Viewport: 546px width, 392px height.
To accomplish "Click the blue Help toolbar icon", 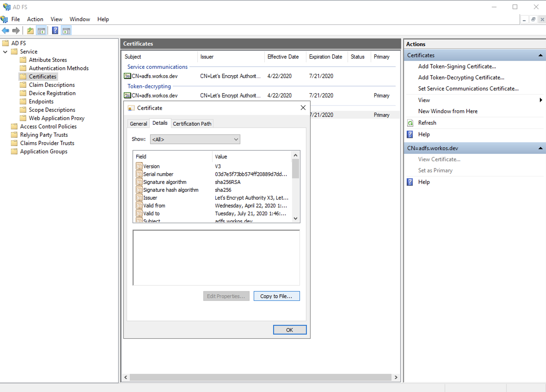I will pos(55,31).
